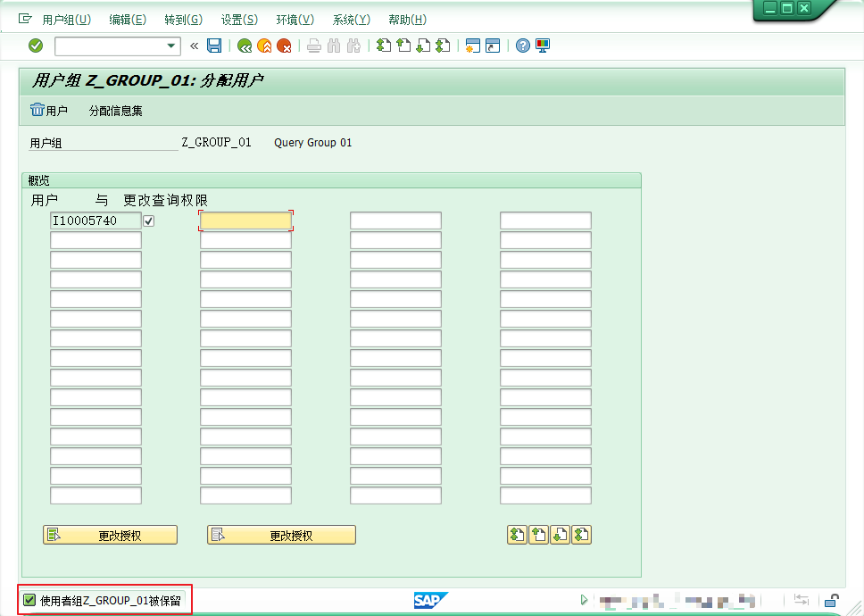Open the 设置(S) menu

240,20
